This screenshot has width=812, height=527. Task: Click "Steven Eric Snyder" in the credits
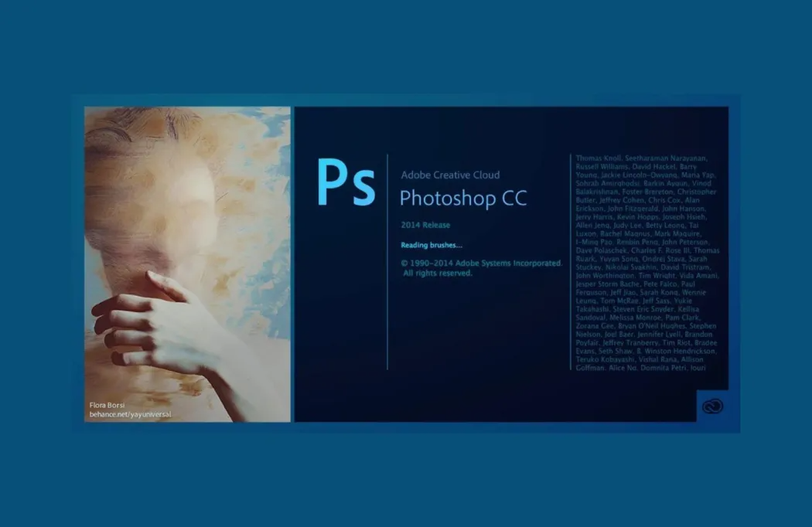(x=643, y=309)
